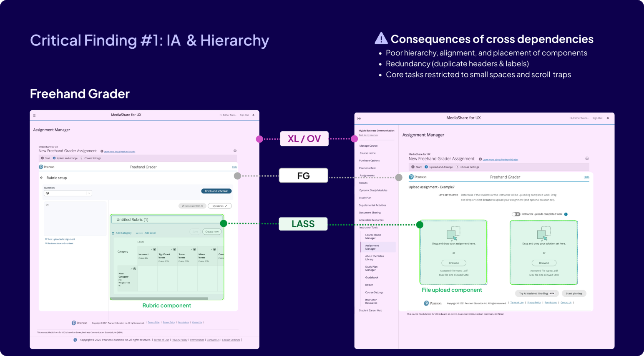The image size is (644, 356).
Task: Open Student Career Hub in sidebar
Action: click(x=370, y=311)
